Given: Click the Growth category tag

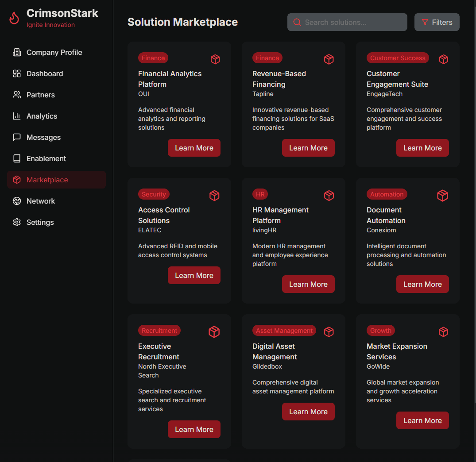Looking at the screenshot, I should [x=381, y=331].
